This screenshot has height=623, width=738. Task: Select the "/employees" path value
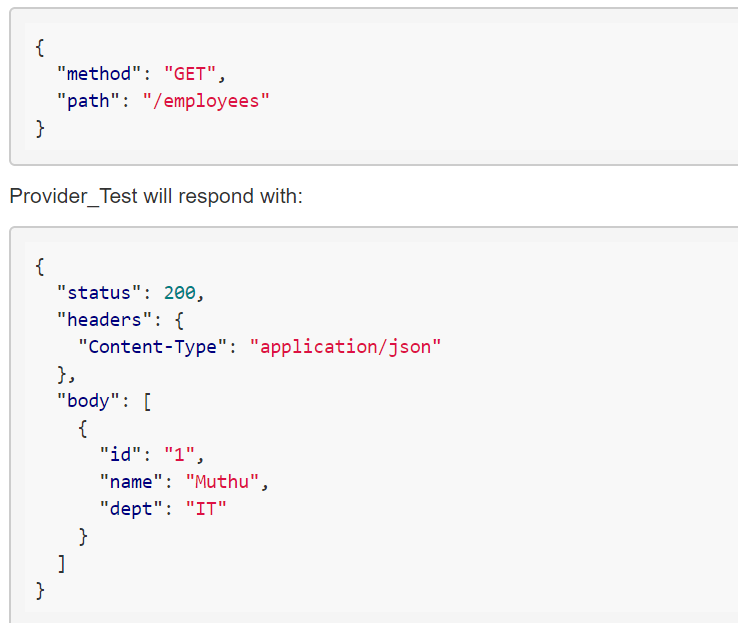207,101
